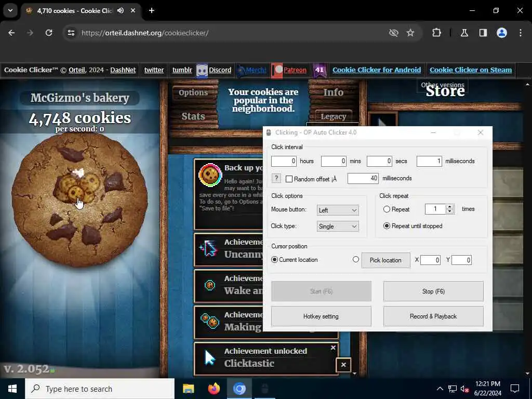
Task: Click the Windows search box
Action: (x=100, y=389)
